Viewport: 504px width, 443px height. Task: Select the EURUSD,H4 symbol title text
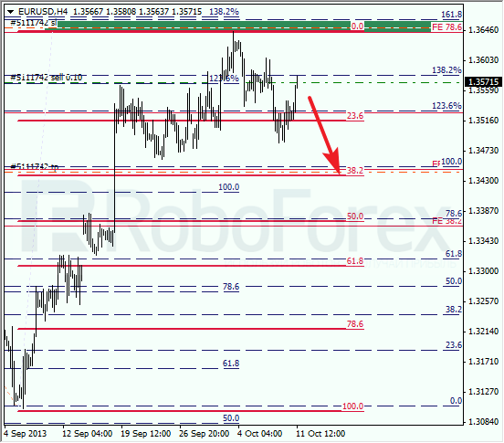(43, 12)
